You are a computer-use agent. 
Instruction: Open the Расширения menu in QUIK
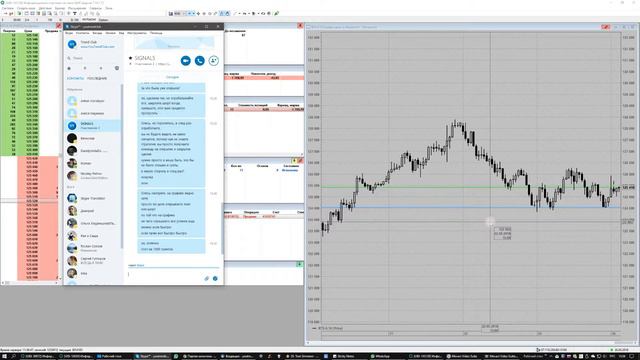tap(77, 8)
